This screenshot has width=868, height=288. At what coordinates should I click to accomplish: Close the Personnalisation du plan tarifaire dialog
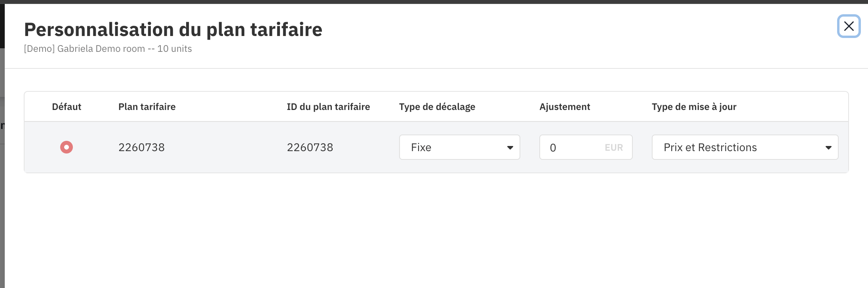click(849, 26)
